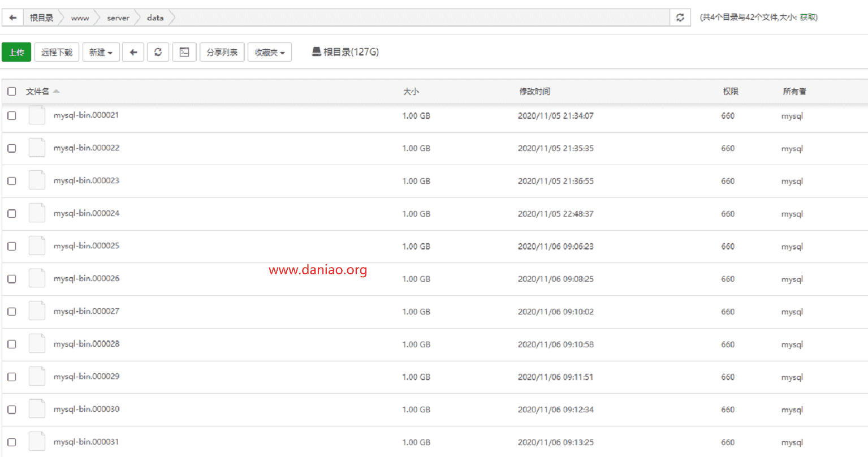This screenshot has width=868, height=457.
Task: Navigate to 根目录 in breadcrumb
Action: 42,18
